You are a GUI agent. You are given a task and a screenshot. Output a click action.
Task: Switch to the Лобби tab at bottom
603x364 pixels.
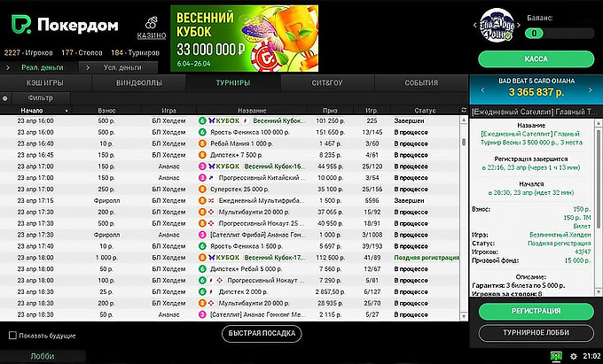click(x=43, y=356)
